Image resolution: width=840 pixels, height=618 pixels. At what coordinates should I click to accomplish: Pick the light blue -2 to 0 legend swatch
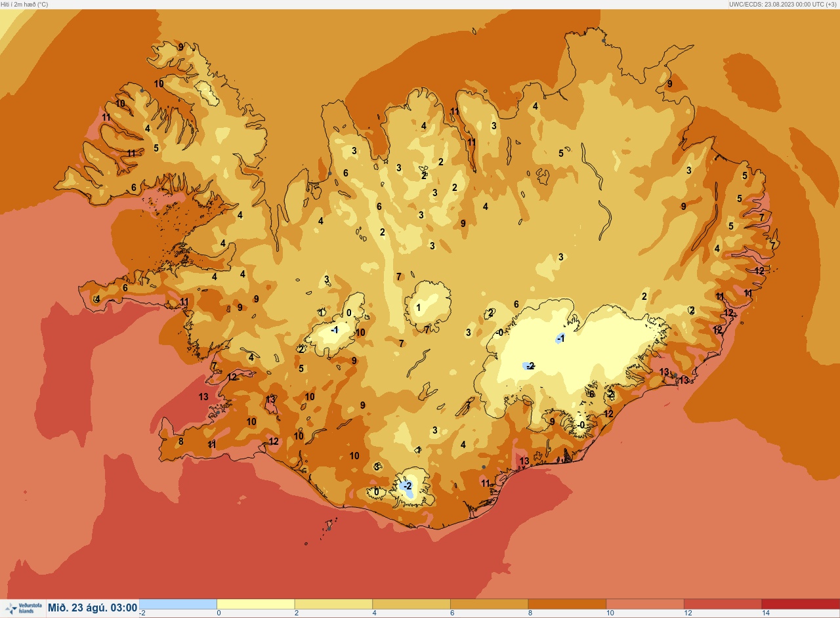[x=178, y=604]
